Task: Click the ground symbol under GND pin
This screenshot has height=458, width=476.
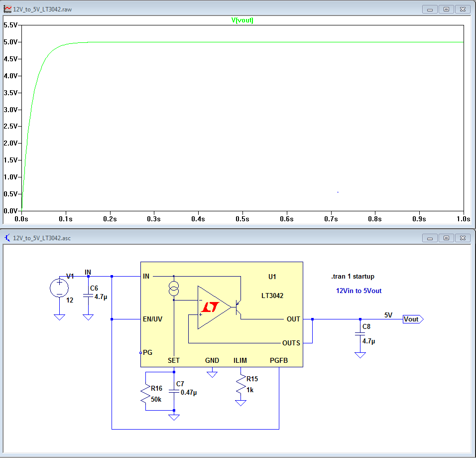Action: [212, 374]
